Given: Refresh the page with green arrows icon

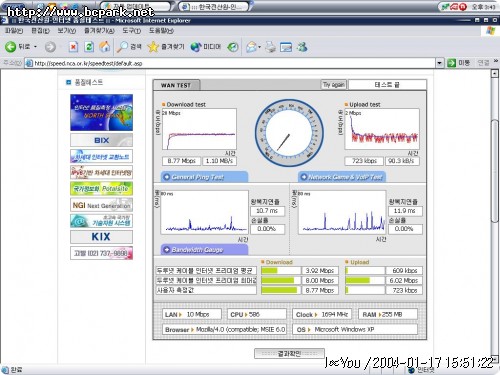Looking at the screenshot, I should (x=89, y=47).
